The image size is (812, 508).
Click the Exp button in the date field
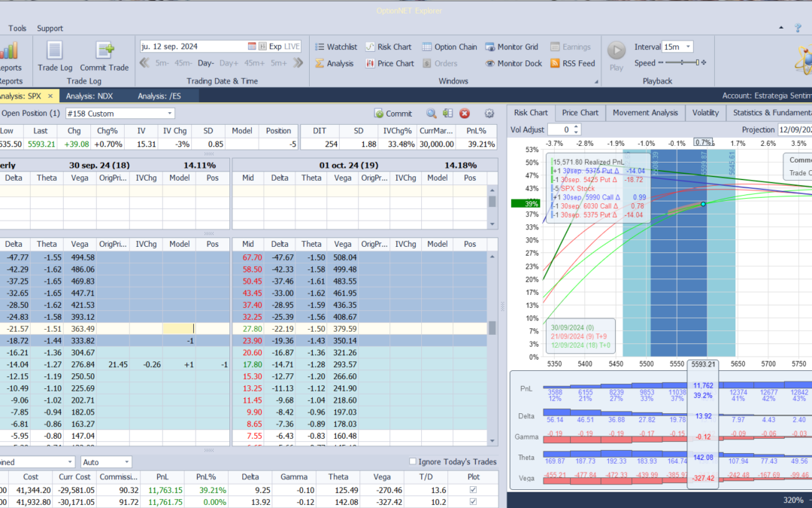click(x=275, y=46)
